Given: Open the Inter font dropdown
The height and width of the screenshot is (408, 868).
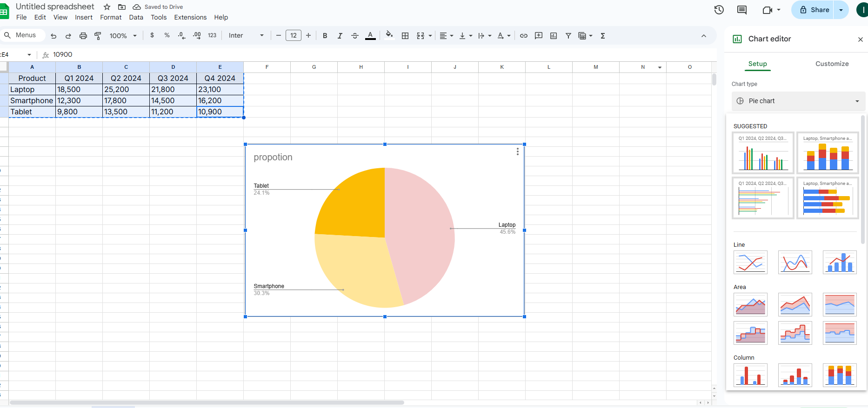Looking at the screenshot, I should click(246, 36).
